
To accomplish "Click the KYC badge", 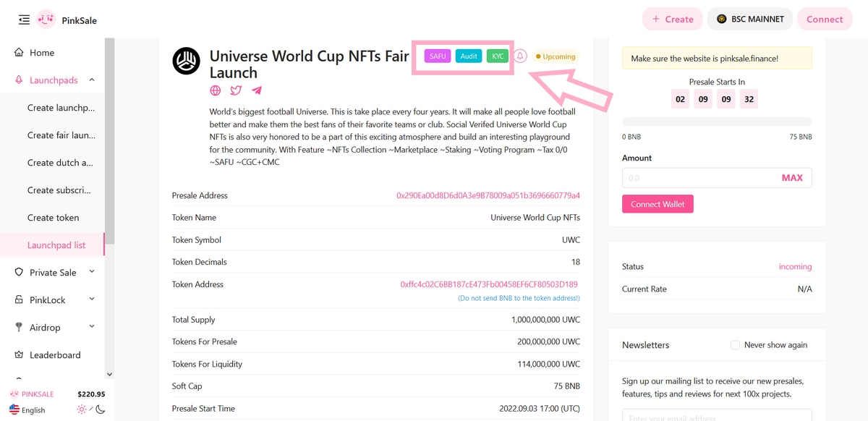I will pos(498,56).
